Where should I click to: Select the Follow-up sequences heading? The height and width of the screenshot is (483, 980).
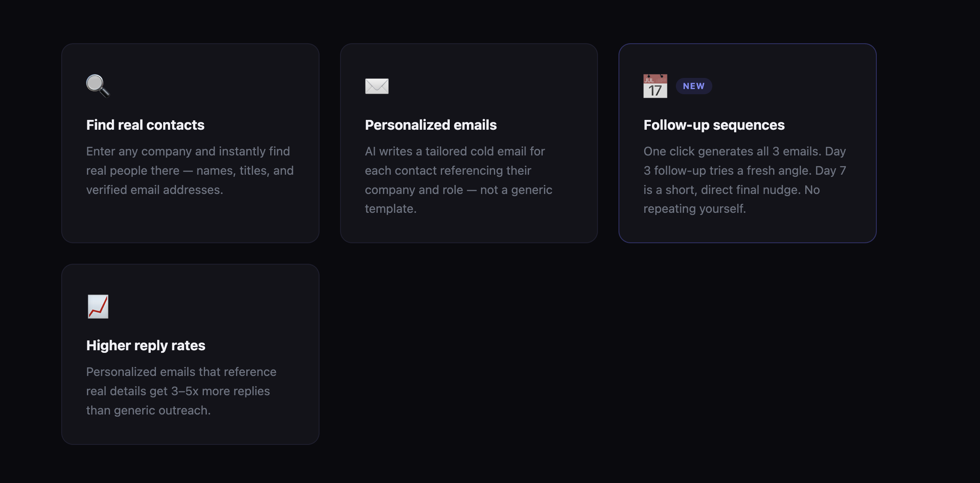714,125
